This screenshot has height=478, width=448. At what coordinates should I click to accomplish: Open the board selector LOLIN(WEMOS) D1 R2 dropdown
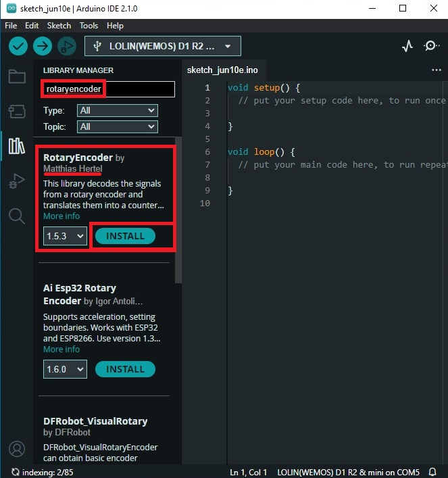click(x=163, y=46)
